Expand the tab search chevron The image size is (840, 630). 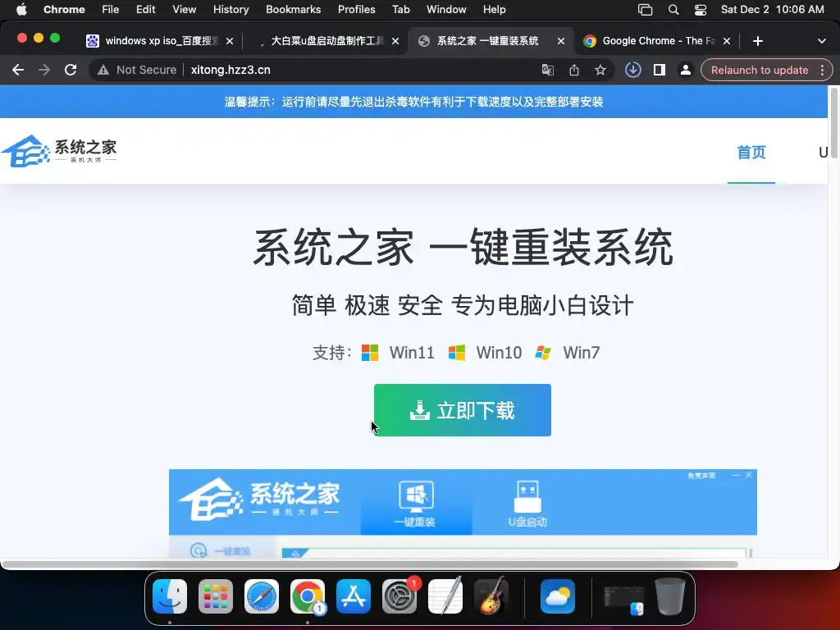pos(821,41)
